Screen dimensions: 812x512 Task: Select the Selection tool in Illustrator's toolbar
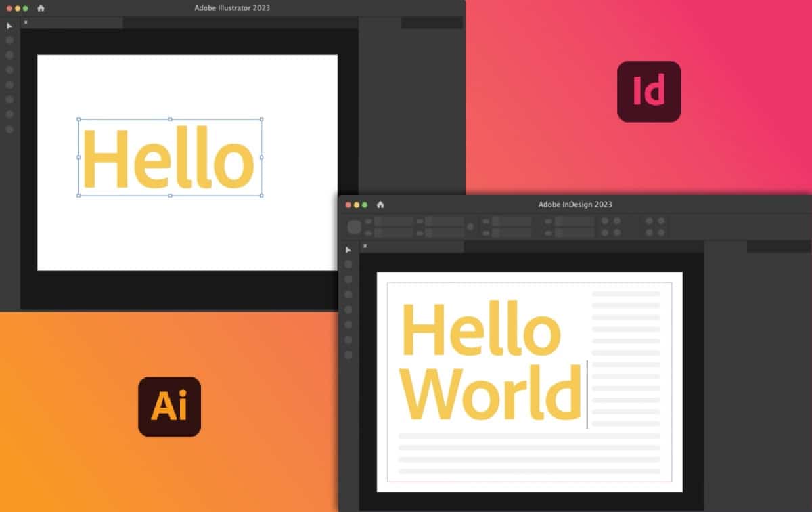pyautogui.click(x=9, y=26)
